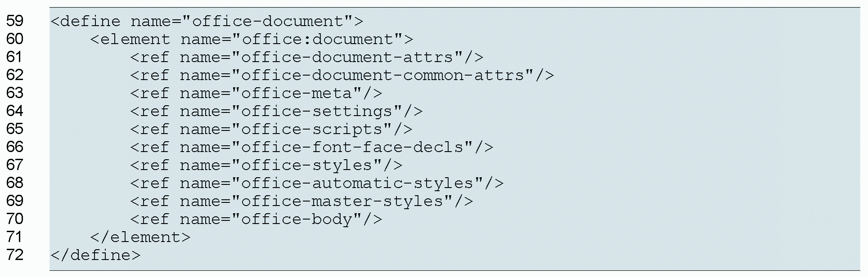
Task: Click the "office-meta" ref line
Action: (256, 93)
